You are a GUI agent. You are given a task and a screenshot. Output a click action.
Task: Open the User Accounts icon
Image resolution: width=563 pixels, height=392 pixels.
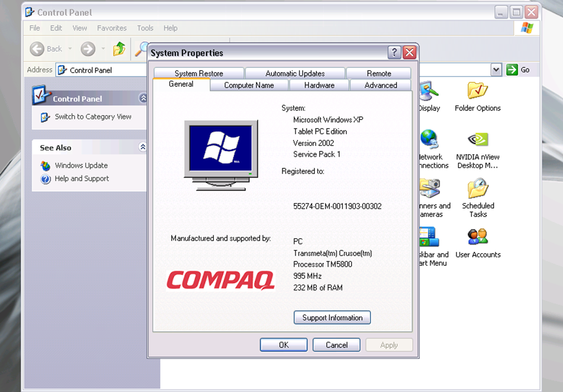477,237
